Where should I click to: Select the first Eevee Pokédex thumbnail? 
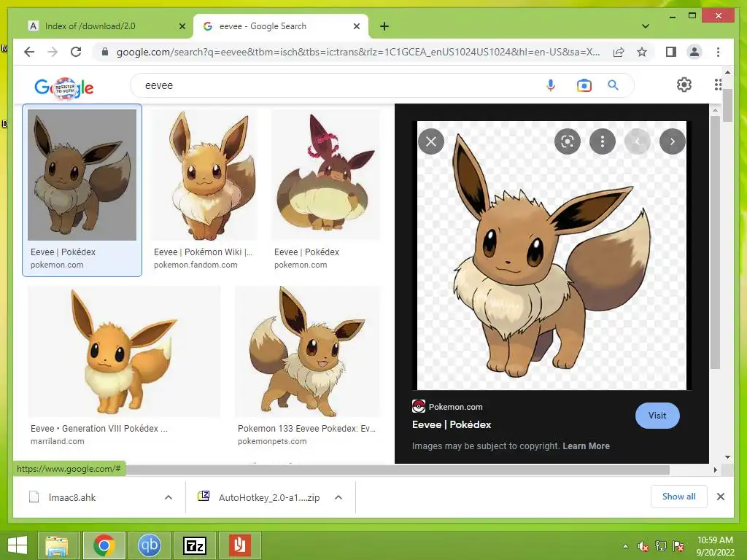coord(82,175)
